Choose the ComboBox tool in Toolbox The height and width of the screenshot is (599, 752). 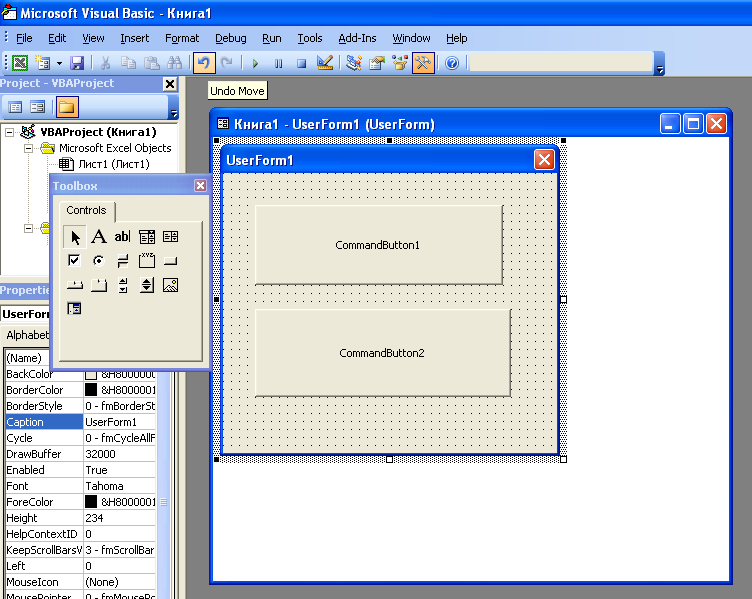pos(147,236)
